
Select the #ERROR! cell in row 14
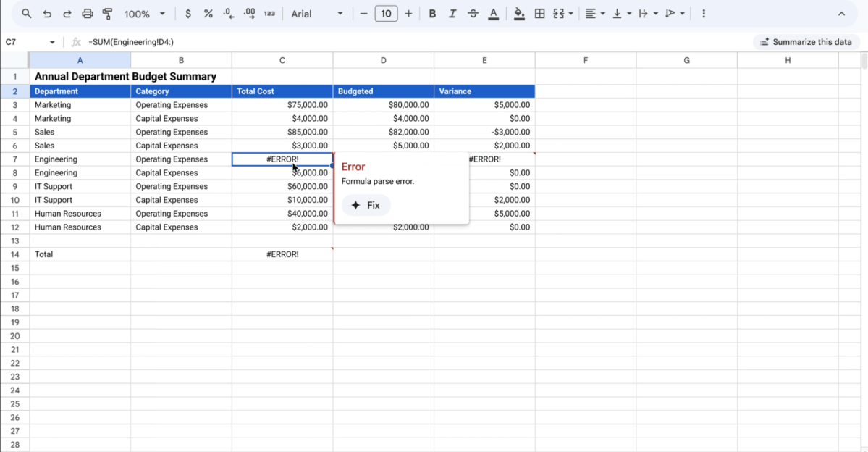coord(282,254)
